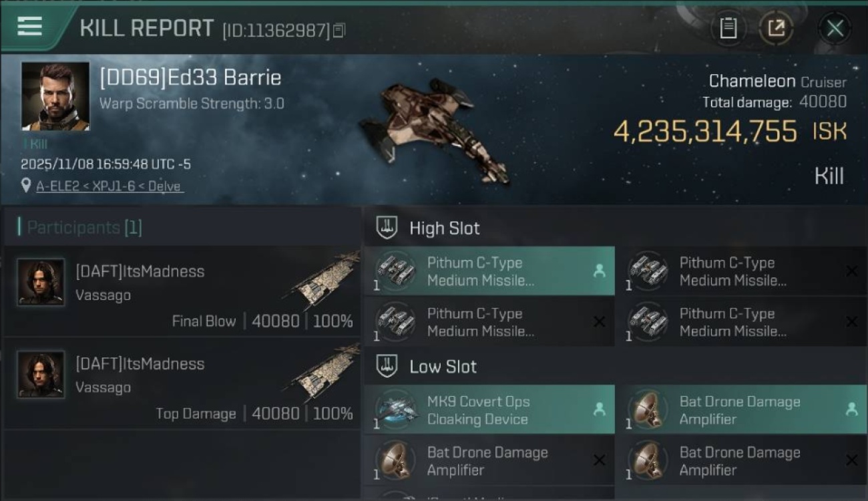Click the High Slot section shield icon
Image resolution: width=868 pixels, height=501 pixels.
pos(387,228)
